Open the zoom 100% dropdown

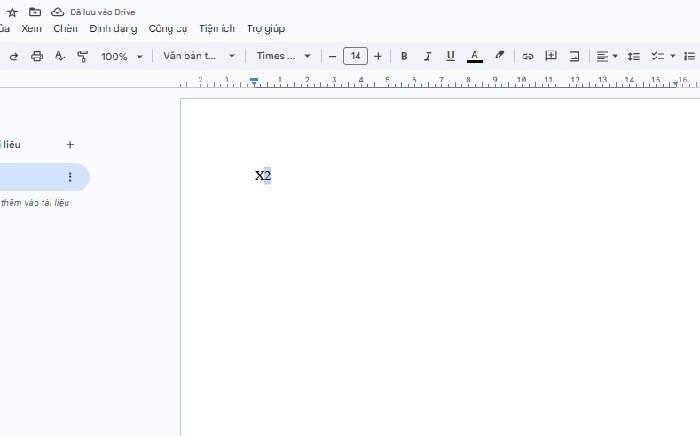tap(121, 56)
